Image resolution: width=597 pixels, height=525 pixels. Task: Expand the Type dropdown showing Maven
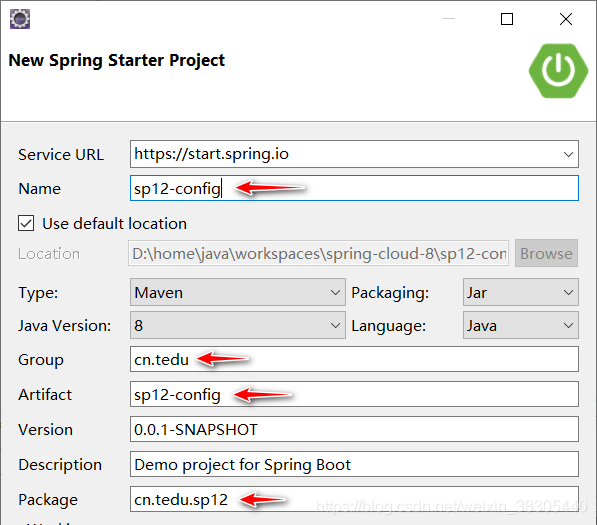tap(238, 292)
